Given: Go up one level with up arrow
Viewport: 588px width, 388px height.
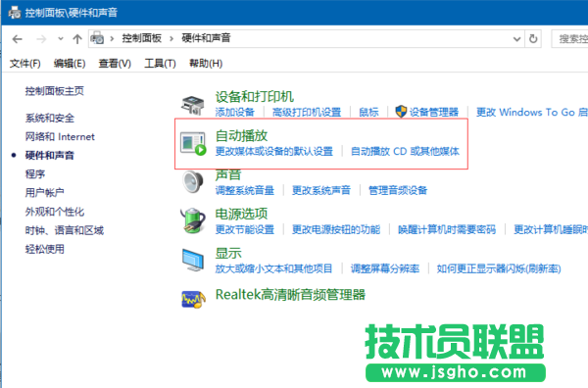Looking at the screenshot, I should [x=77, y=38].
